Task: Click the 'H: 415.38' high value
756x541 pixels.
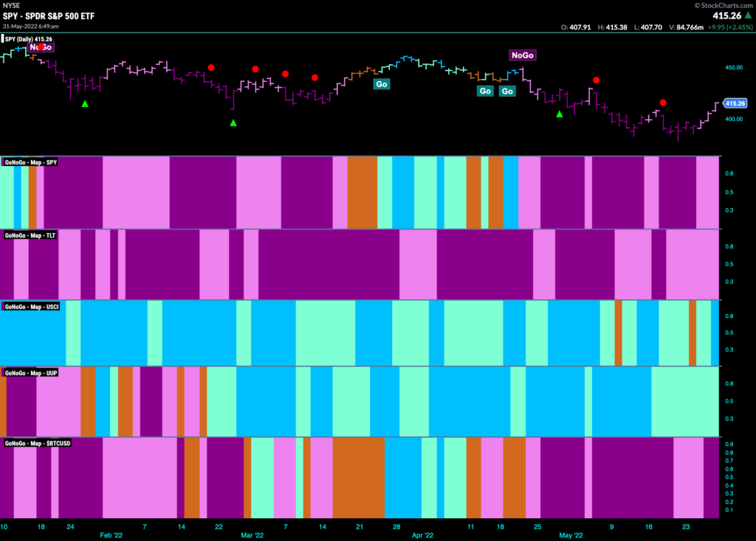Action: [x=612, y=27]
